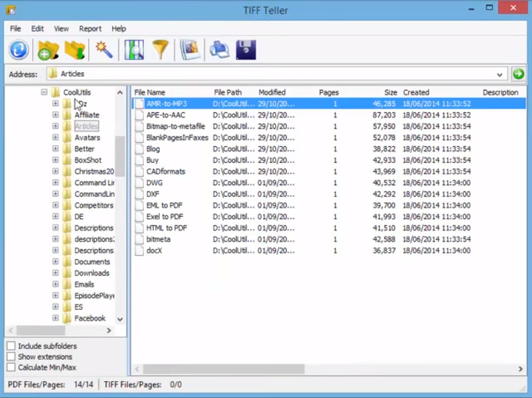
Task: Select the HTML to PDF file row
Action: 329,228
